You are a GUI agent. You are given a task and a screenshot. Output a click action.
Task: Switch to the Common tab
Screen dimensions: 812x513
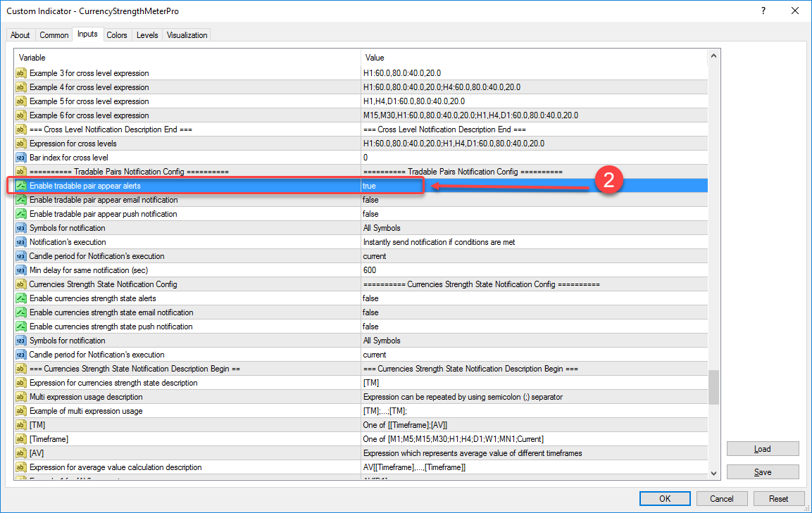point(54,35)
